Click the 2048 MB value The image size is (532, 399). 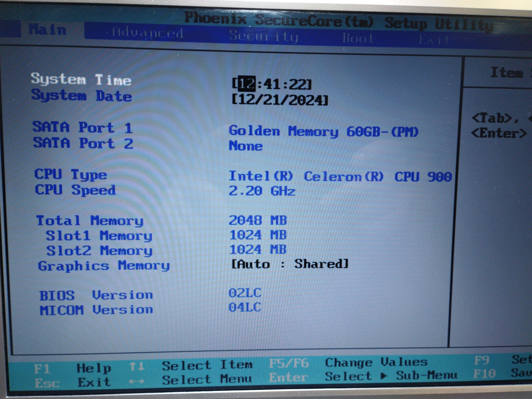[258, 220]
